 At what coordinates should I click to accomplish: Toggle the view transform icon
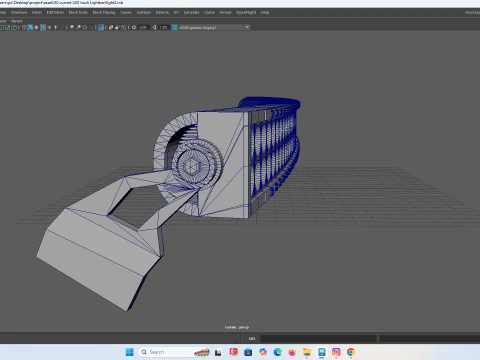174,27
